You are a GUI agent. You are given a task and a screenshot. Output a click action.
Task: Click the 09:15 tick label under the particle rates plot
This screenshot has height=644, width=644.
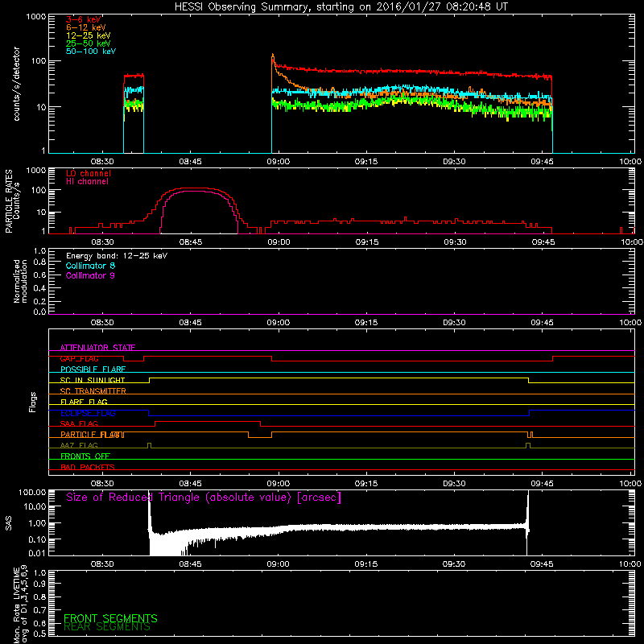[366, 242]
